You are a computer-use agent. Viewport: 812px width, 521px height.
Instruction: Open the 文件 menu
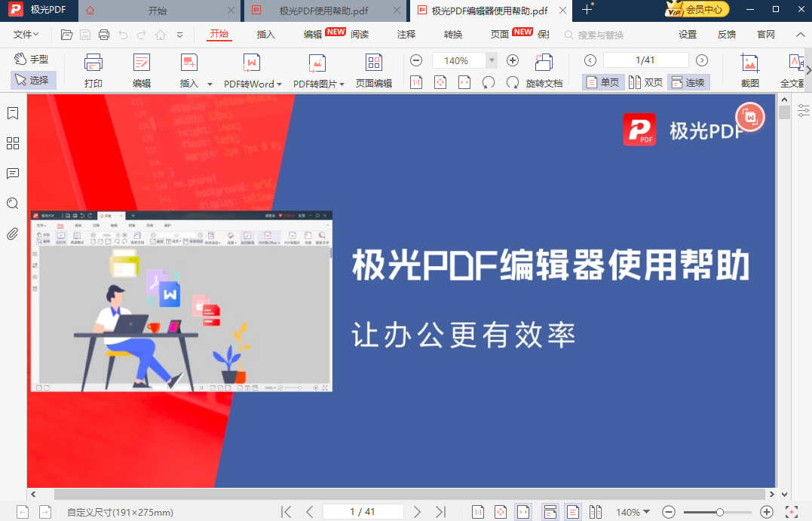click(26, 34)
